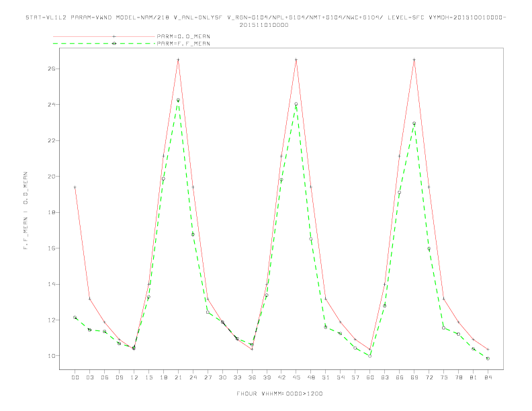Click y-axis tick label 20
Screen dimensions: 532x411
(52, 177)
